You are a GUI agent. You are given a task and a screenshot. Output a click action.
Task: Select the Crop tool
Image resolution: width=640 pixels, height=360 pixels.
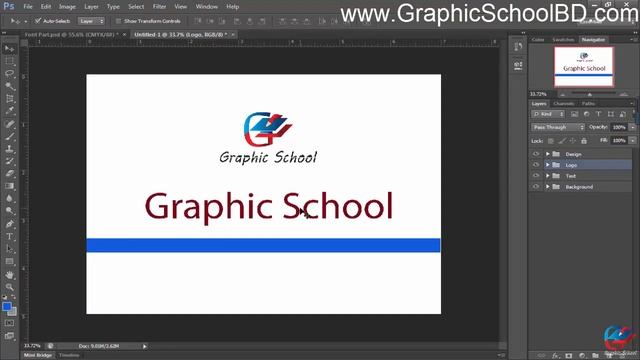point(9,98)
